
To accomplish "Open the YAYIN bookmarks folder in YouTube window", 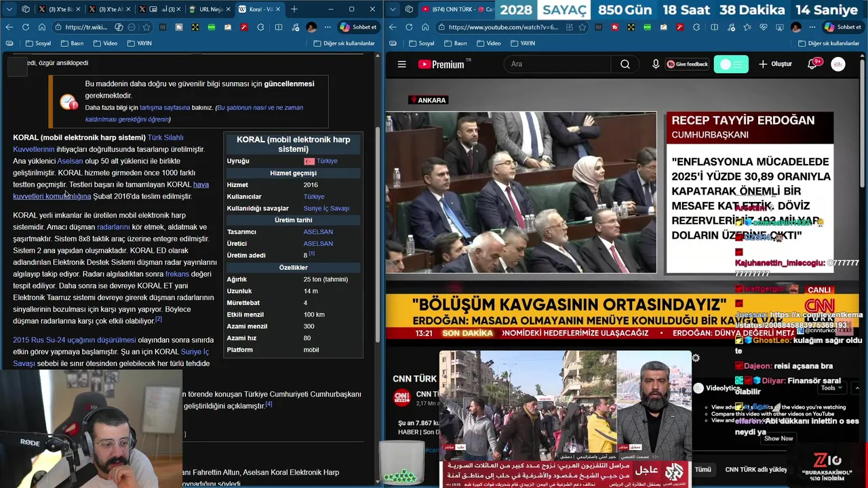I will [x=522, y=43].
